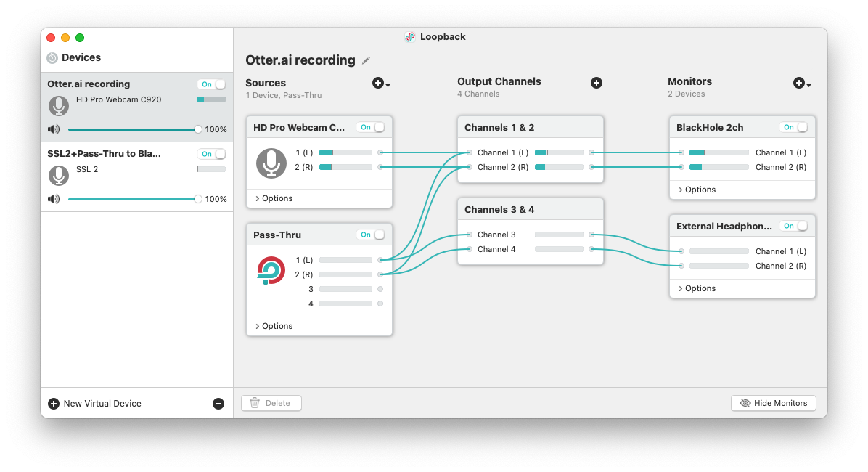This screenshot has height=472, width=868.
Task: Click Output Channel 4 left-side connector
Action: pos(470,249)
